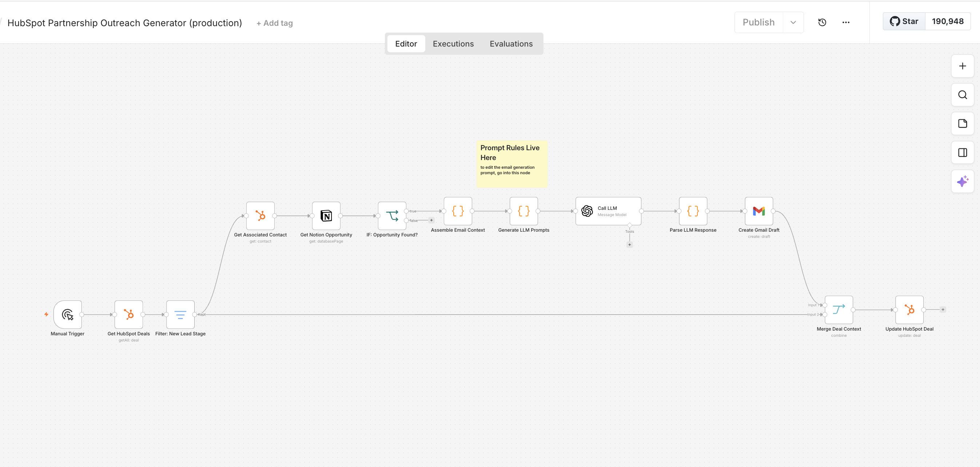
Task: Expand the Publish dropdown arrow
Action: [x=793, y=23]
